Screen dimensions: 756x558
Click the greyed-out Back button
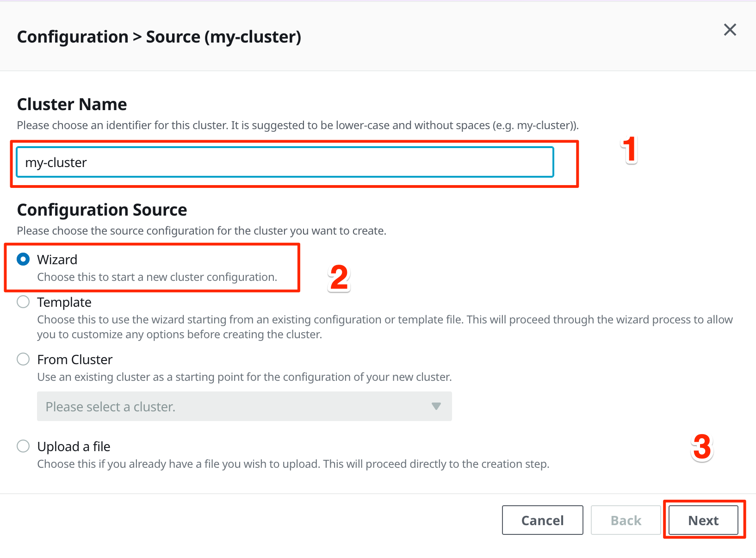tap(626, 520)
